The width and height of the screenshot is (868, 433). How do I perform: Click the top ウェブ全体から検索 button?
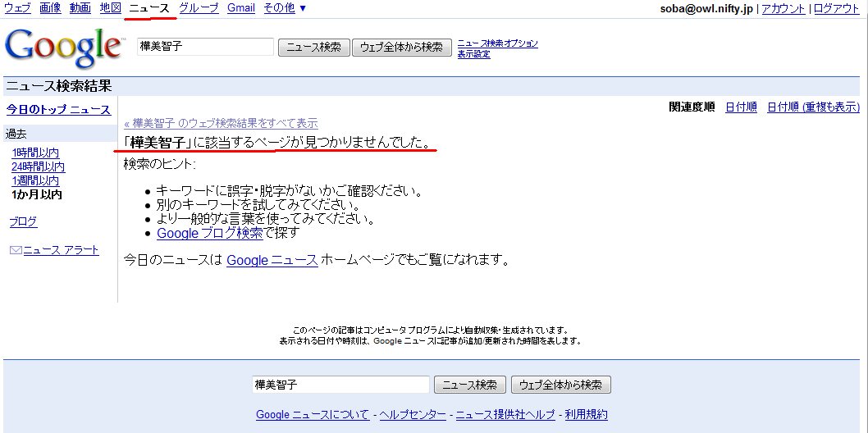(x=401, y=48)
